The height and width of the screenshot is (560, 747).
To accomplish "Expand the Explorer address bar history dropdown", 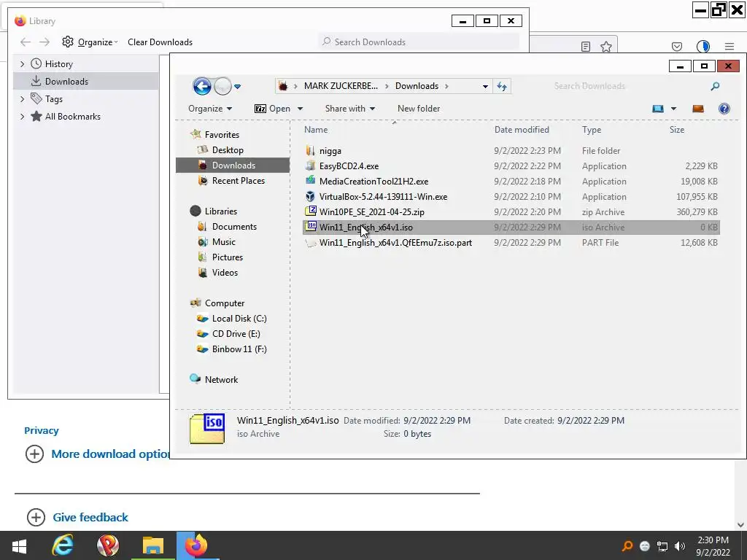I will tap(485, 86).
